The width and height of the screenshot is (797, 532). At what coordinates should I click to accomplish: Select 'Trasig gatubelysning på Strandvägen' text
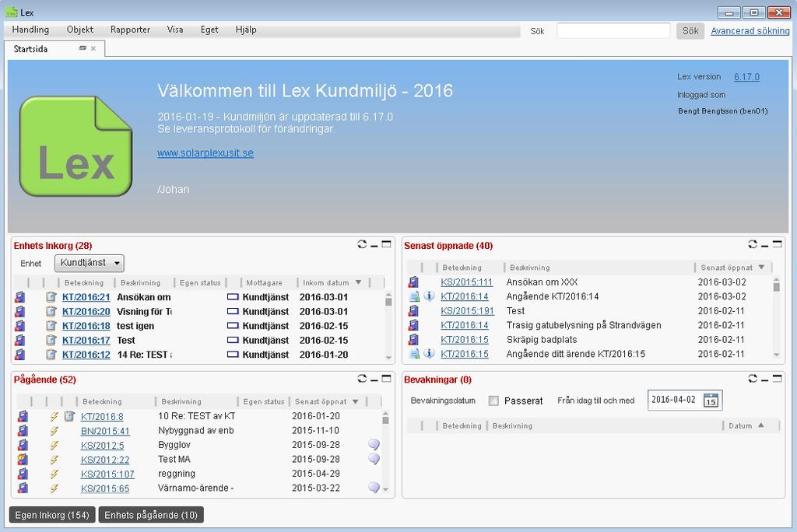(x=584, y=325)
